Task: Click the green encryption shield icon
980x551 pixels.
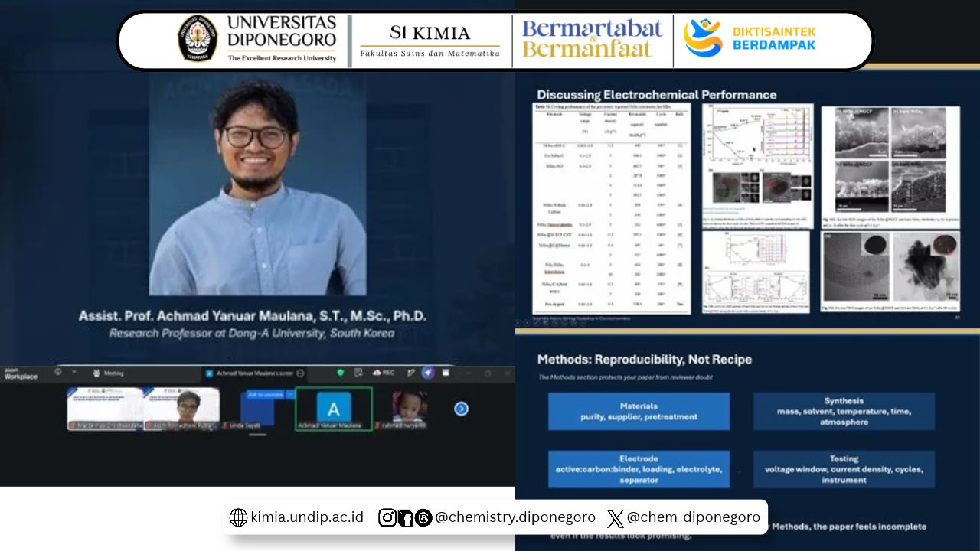Action: click(x=341, y=373)
